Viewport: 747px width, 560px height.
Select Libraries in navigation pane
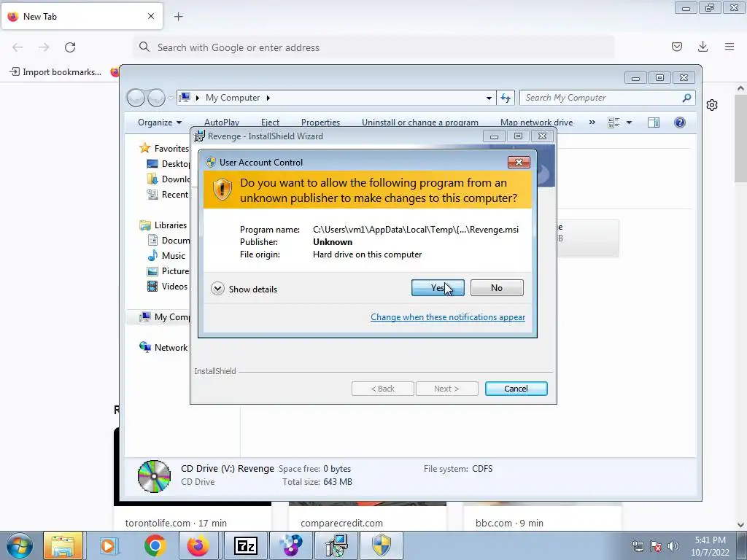pyautogui.click(x=170, y=225)
